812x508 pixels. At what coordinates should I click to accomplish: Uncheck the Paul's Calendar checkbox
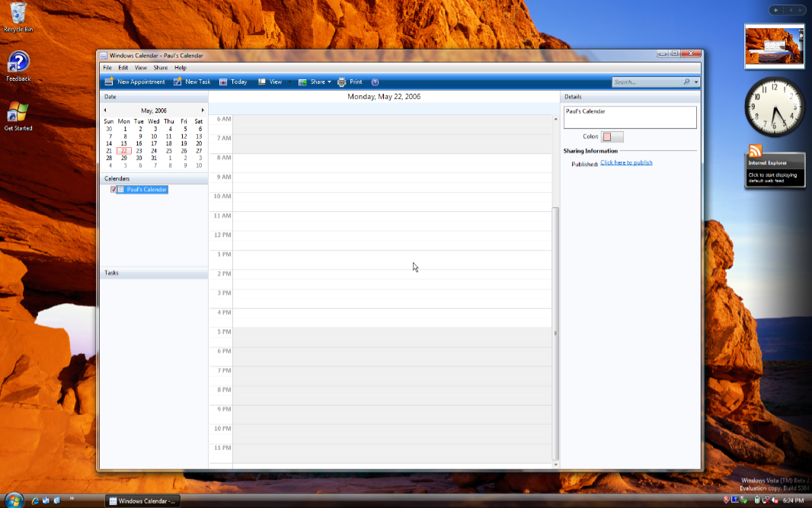tap(113, 190)
